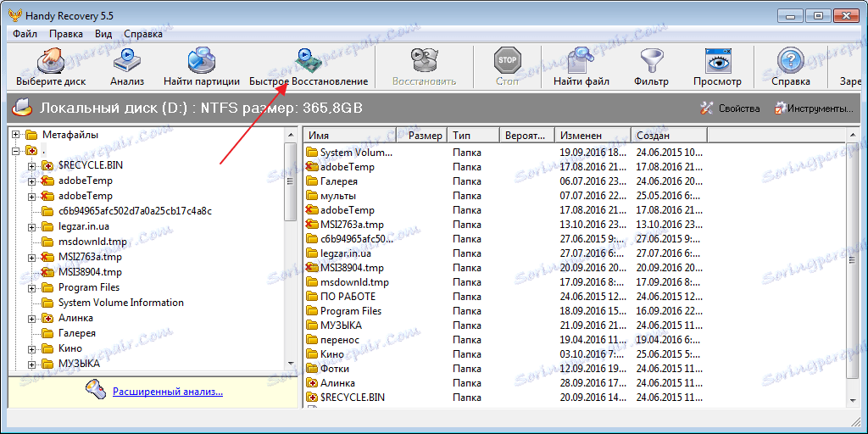Select msdownld.tmp folder in tree
The width and height of the screenshot is (868, 434).
[92, 242]
